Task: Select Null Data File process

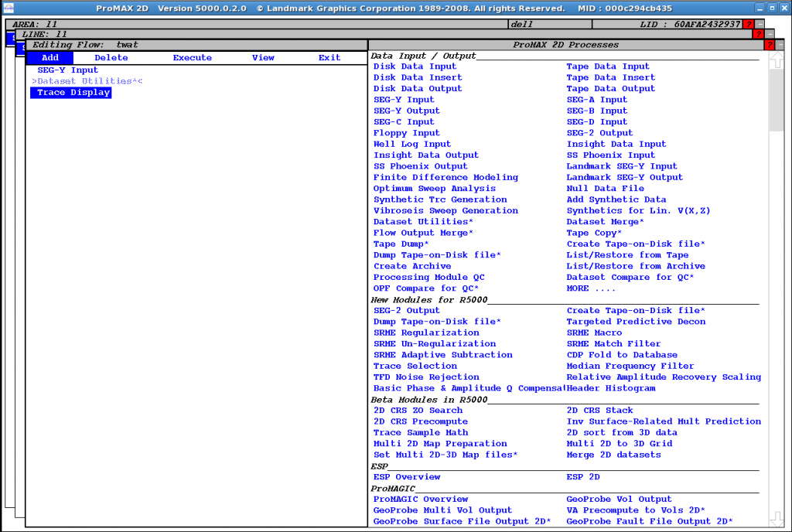Action: (605, 188)
